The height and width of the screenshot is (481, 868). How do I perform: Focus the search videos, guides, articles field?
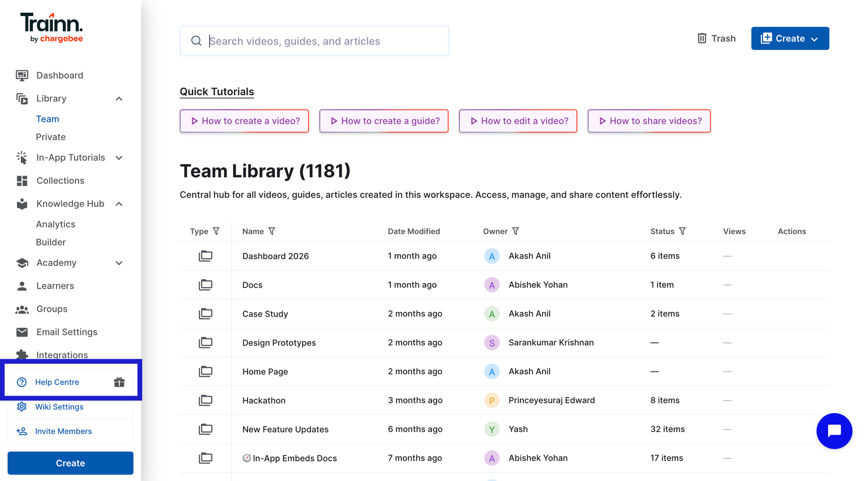(314, 41)
